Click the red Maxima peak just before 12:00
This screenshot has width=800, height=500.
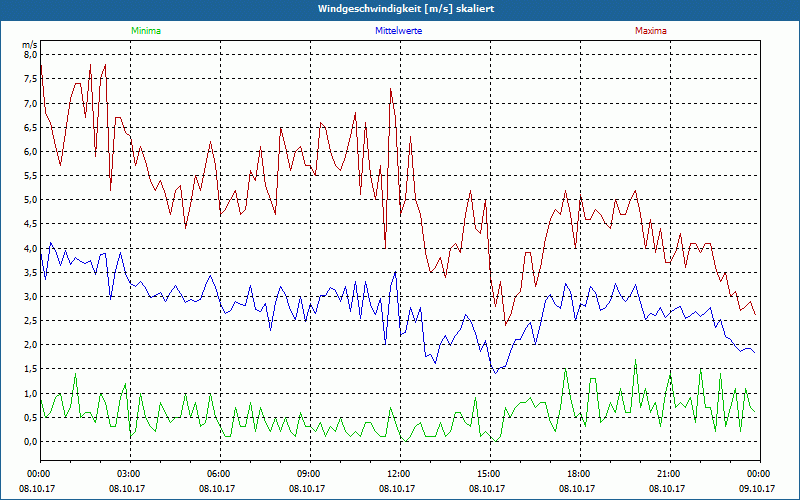point(390,89)
